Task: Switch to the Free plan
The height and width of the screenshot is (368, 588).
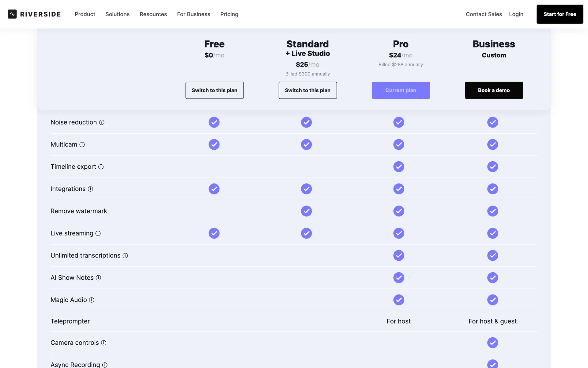Action: (214, 90)
